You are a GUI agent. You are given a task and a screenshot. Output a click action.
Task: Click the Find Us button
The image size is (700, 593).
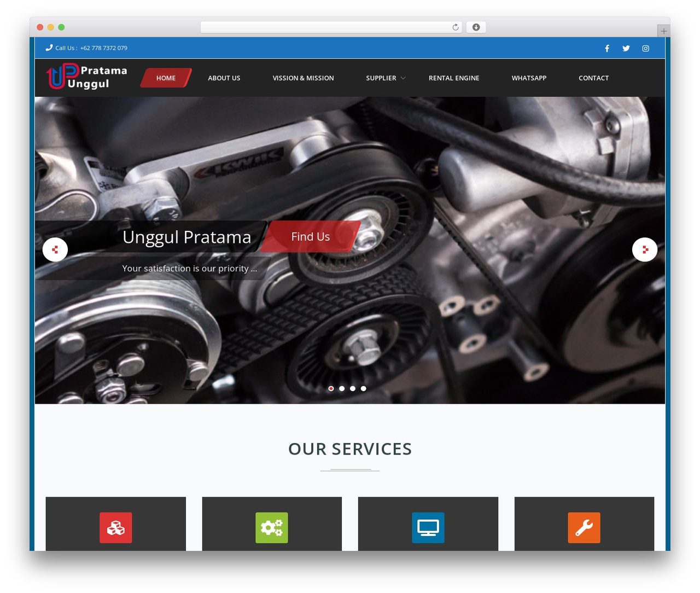coord(310,236)
